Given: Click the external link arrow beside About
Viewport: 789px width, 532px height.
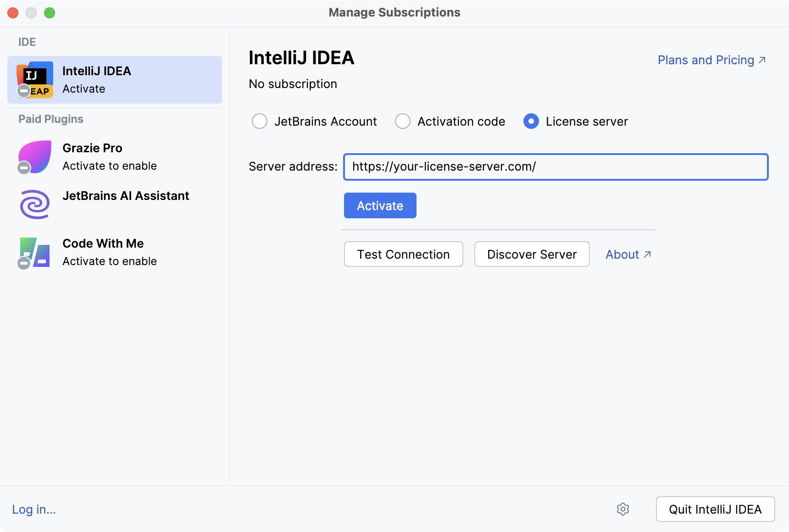Looking at the screenshot, I should pos(648,254).
